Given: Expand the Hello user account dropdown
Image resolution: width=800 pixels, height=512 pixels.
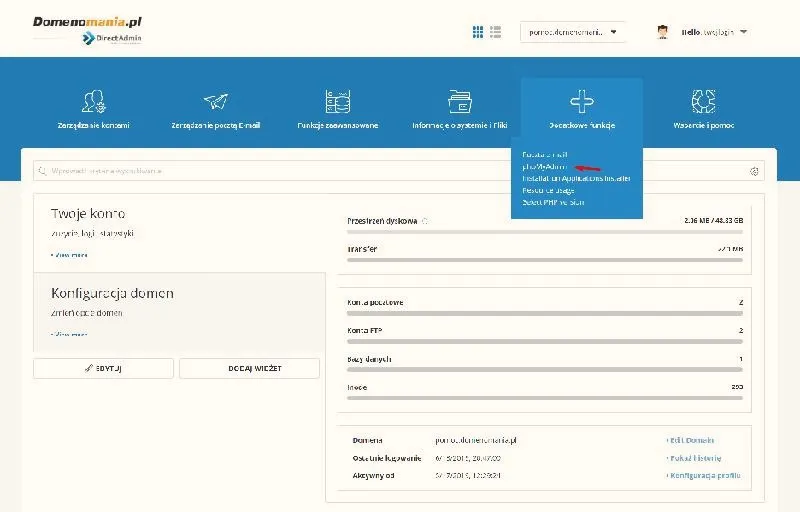Looking at the screenshot, I should [714, 32].
